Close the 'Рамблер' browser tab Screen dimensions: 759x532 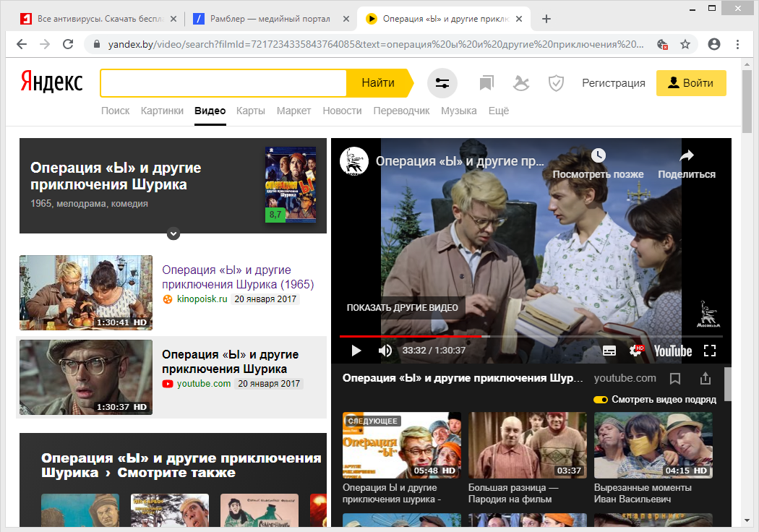pos(346,19)
